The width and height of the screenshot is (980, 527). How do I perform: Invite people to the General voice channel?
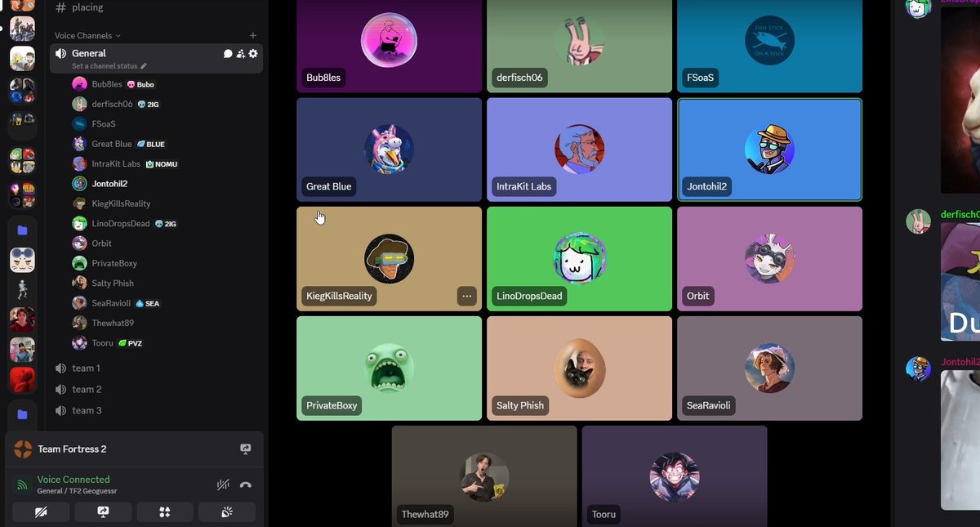click(x=242, y=54)
